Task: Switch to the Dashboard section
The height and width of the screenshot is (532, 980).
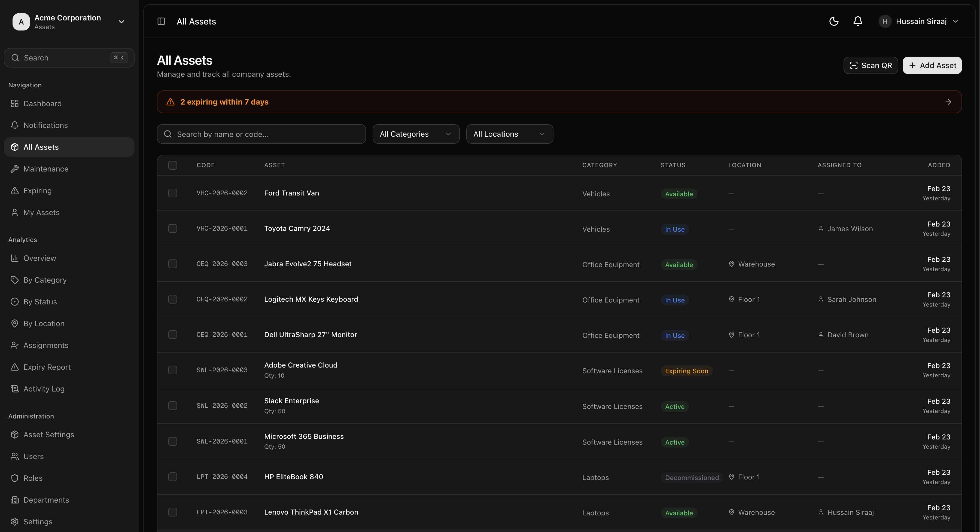Action: (x=42, y=103)
